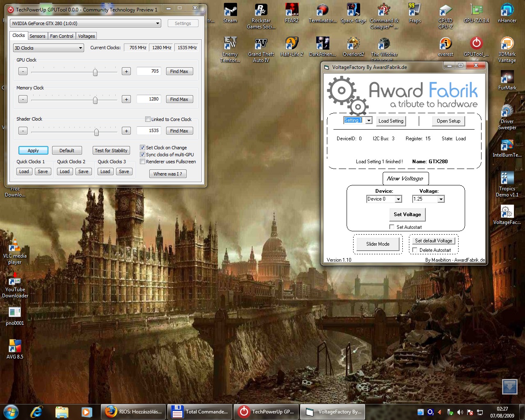Launch the Fraps desktop icon
The image size is (525, 420).
415,13
